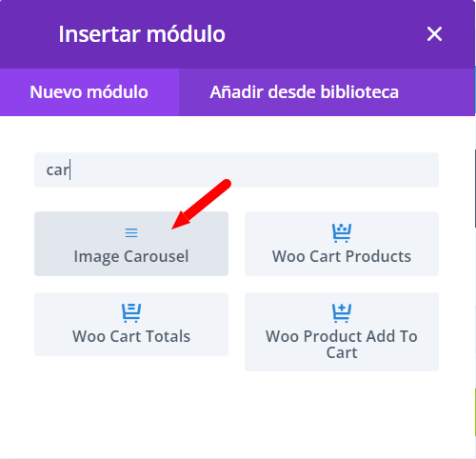Click the Insertar módulo title text

coord(142,34)
